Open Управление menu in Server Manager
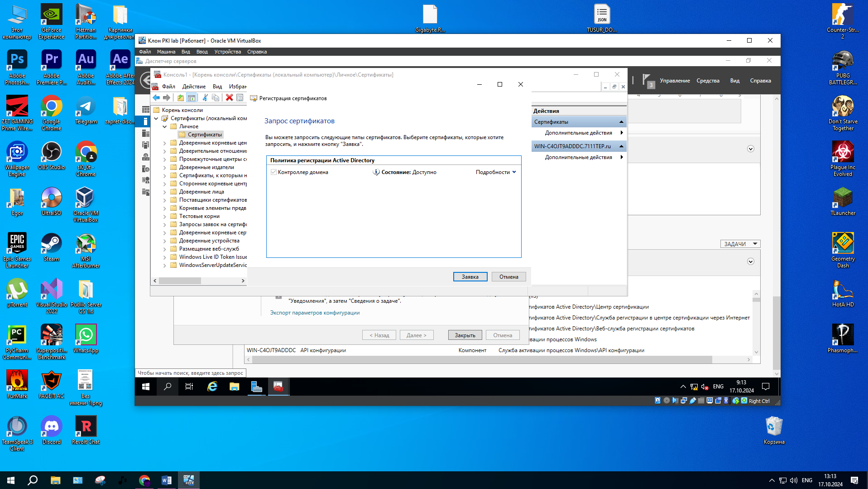This screenshot has width=868, height=489. [x=675, y=81]
